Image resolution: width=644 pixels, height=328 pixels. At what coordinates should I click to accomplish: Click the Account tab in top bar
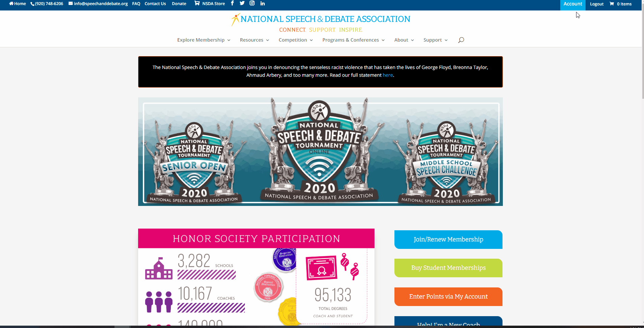pyautogui.click(x=573, y=4)
